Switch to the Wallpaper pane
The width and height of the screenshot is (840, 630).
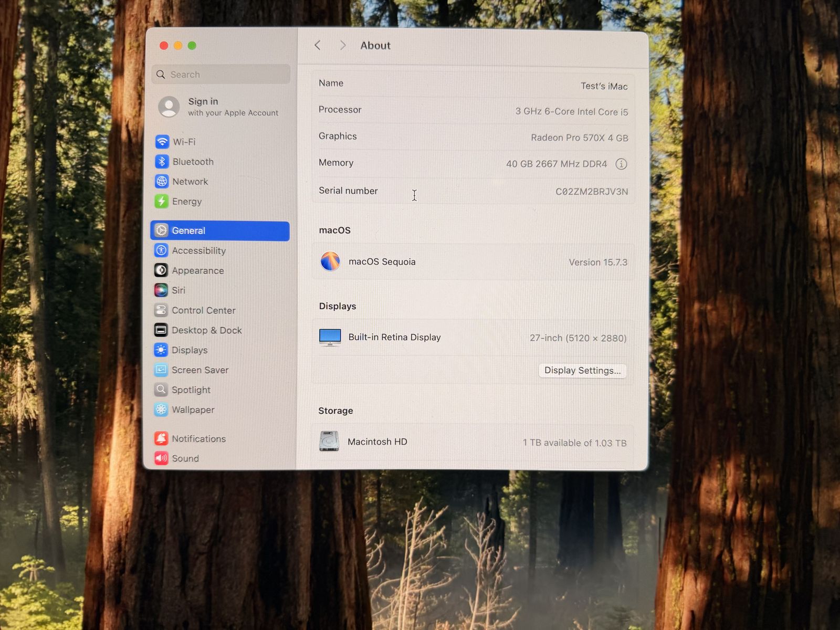[x=193, y=409]
